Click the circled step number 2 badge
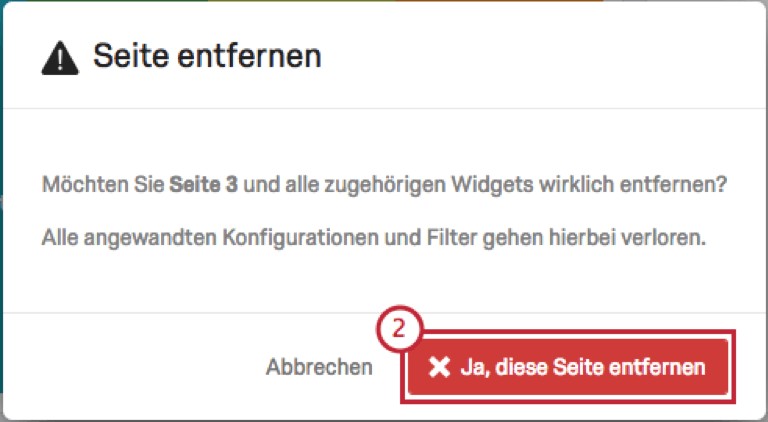Screen dimensions: 768x422 (399, 329)
